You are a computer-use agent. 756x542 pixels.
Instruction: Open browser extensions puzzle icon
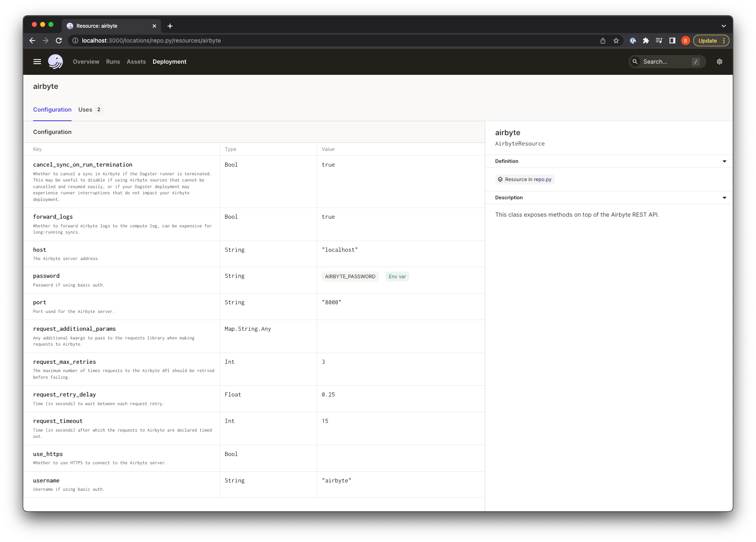point(646,41)
